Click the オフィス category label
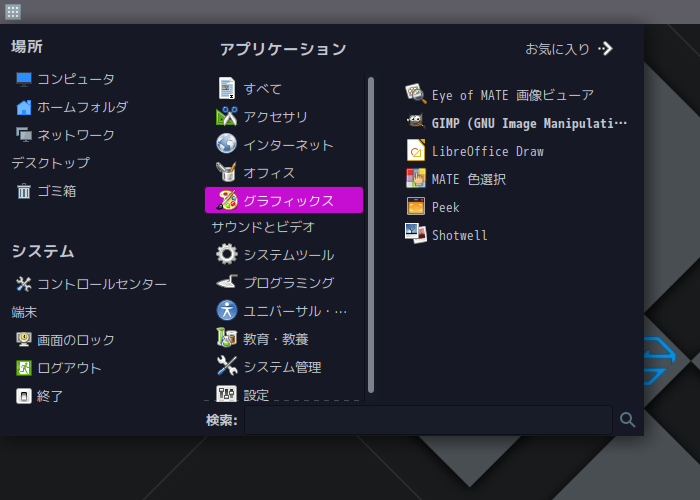The image size is (700, 500). pyautogui.click(x=269, y=173)
